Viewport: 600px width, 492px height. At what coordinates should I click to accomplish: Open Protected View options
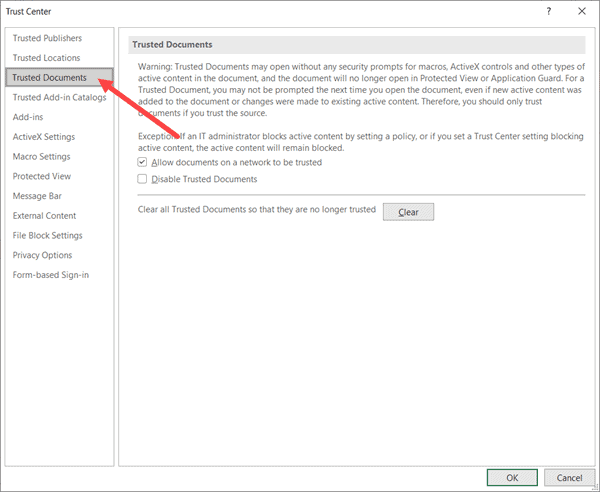(x=41, y=176)
